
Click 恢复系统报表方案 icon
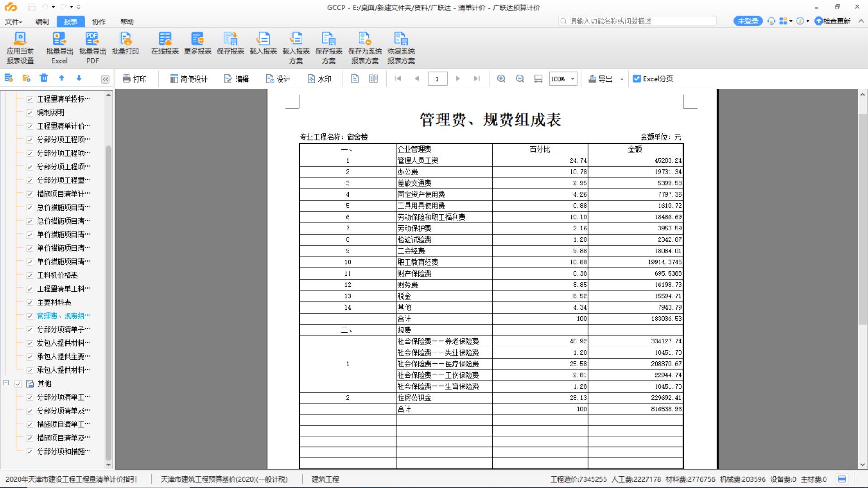coord(401,48)
